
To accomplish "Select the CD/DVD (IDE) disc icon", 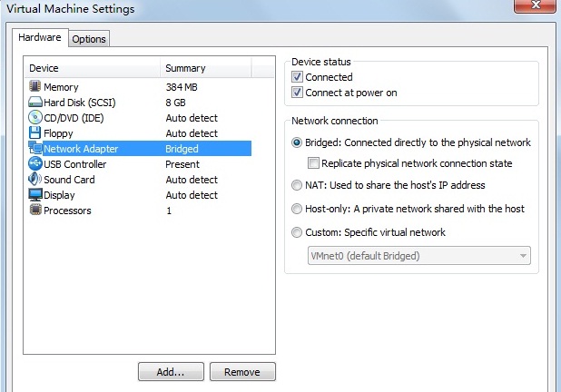I will click(x=35, y=117).
